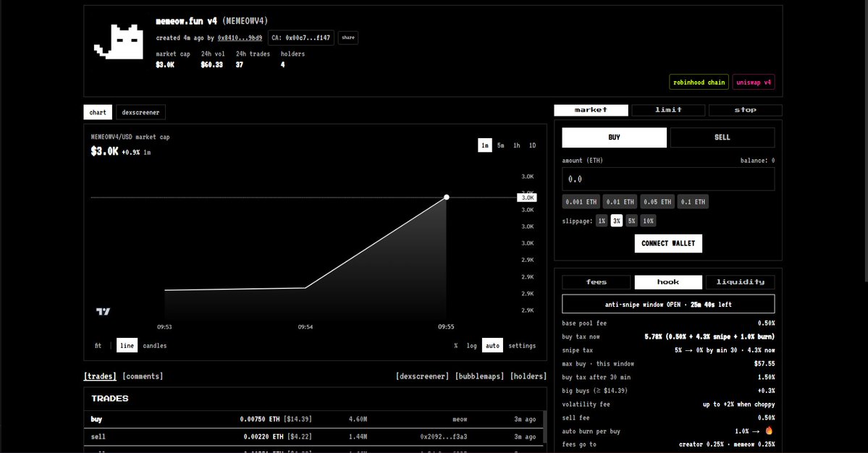Select the limit order tab
This screenshot has height=453, width=868.
(668, 110)
